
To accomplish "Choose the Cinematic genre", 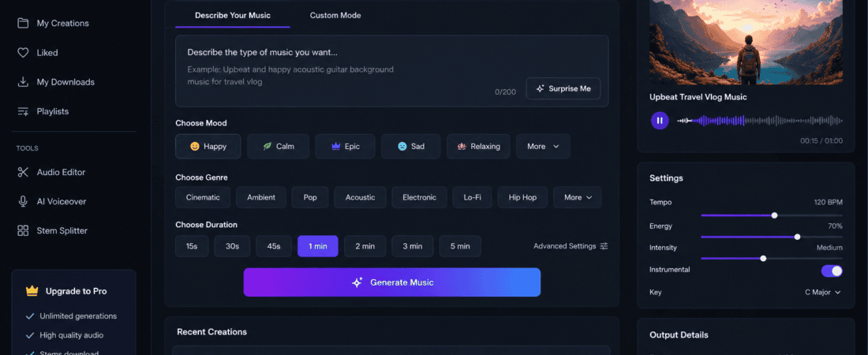I will 203,197.
